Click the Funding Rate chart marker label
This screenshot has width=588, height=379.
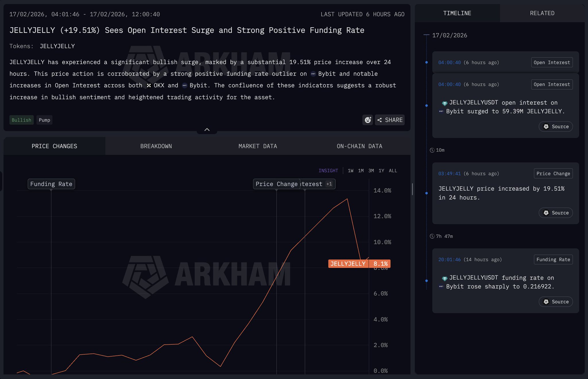(x=51, y=184)
